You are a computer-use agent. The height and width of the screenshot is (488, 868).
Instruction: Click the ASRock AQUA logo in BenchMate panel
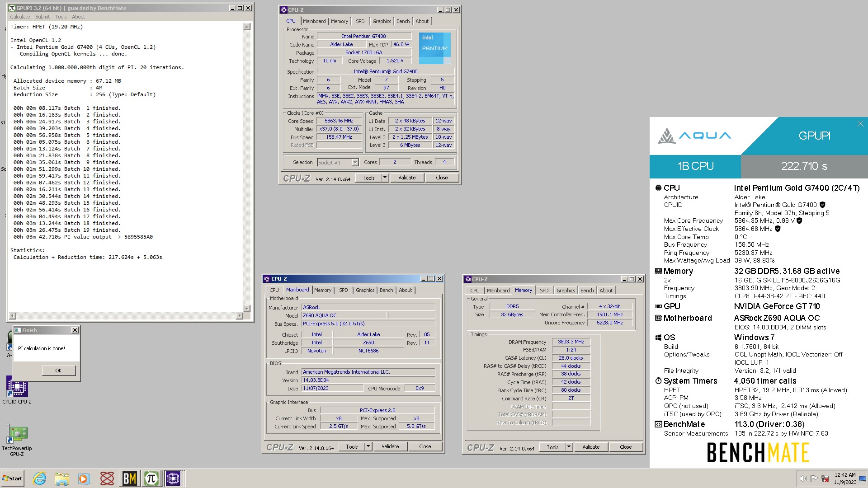[x=694, y=136]
